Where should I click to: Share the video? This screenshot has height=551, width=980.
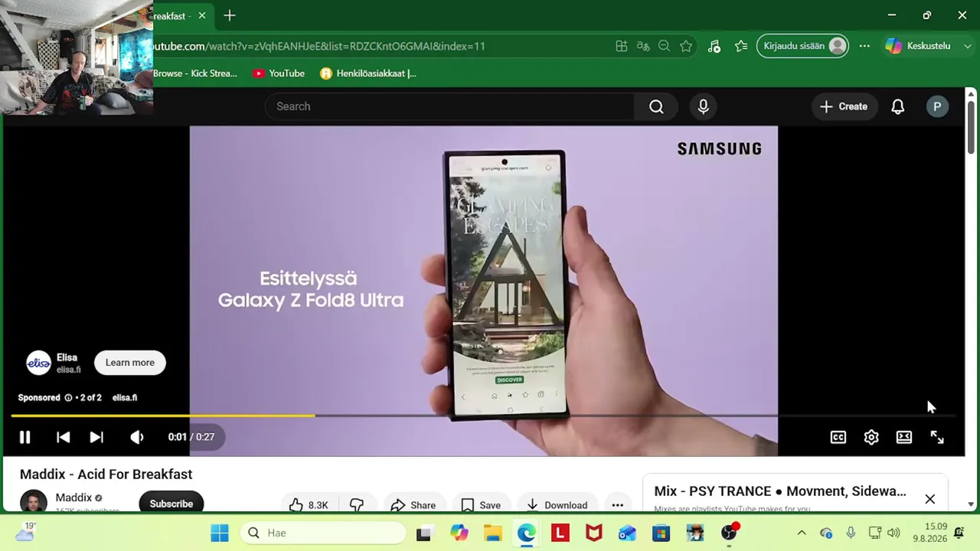click(x=413, y=504)
